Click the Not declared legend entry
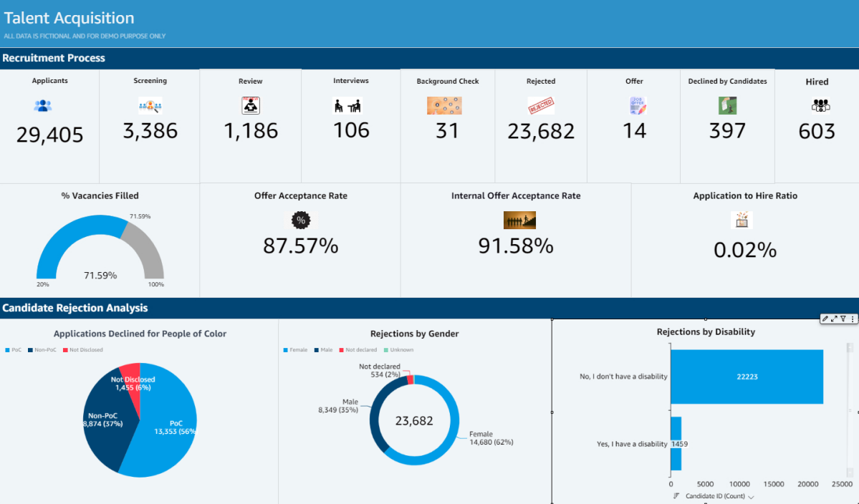859x504 pixels. [357, 349]
